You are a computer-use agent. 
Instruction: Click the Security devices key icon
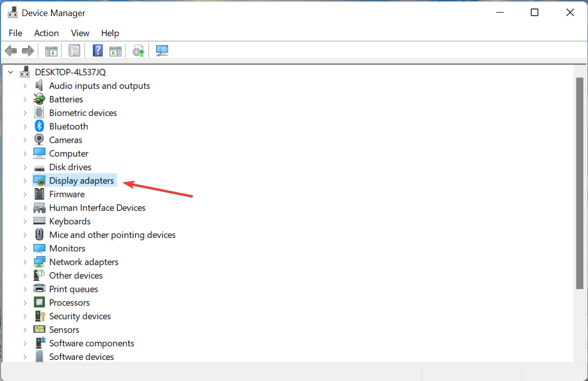[x=39, y=316]
